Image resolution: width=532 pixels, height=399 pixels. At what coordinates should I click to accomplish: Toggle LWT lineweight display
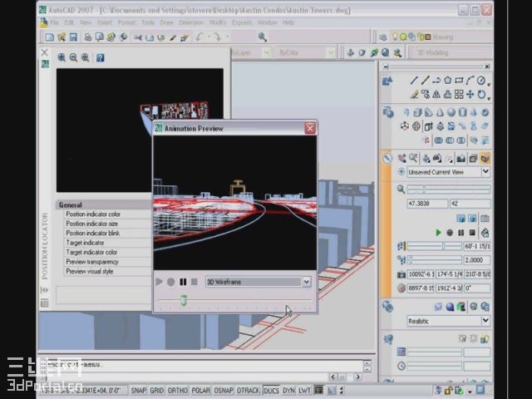(304, 391)
